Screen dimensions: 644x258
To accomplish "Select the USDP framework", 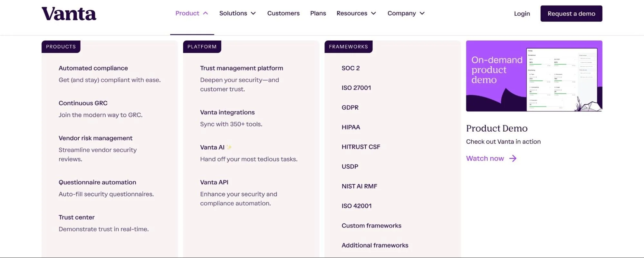I will 350,167.
